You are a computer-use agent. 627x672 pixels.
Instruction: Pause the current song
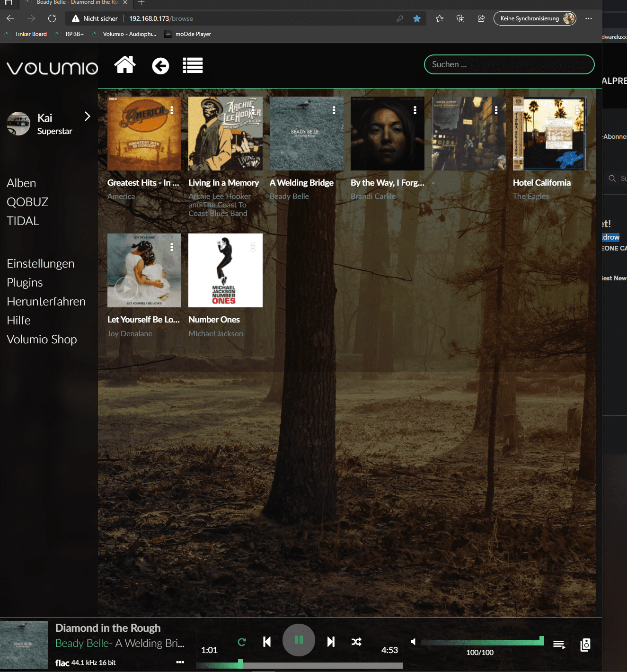point(299,640)
